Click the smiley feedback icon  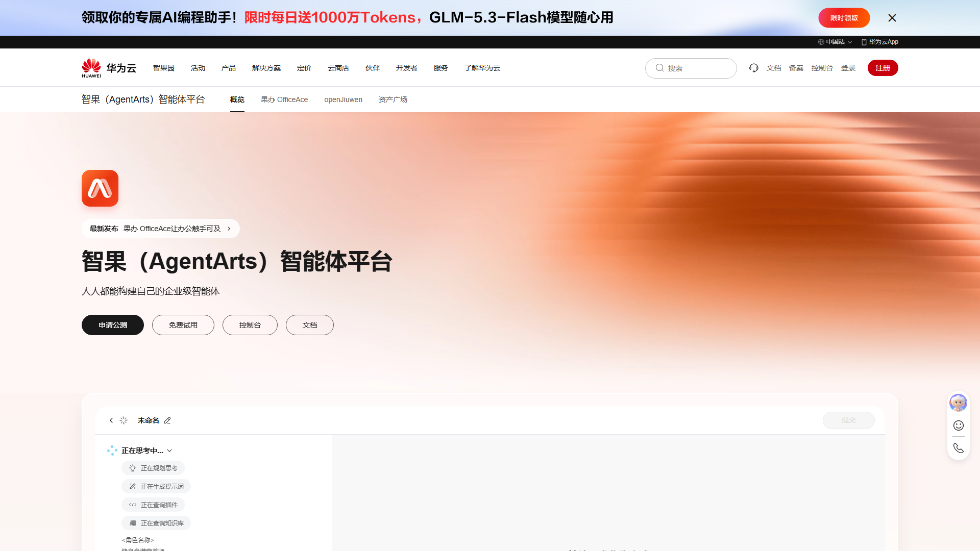[959, 425]
